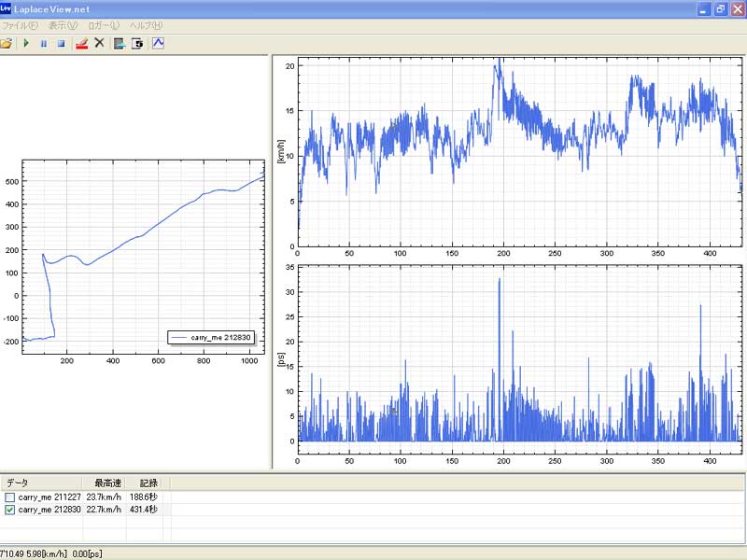
Task: Sort by the 最高速 column header
Action: pyautogui.click(x=105, y=483)
